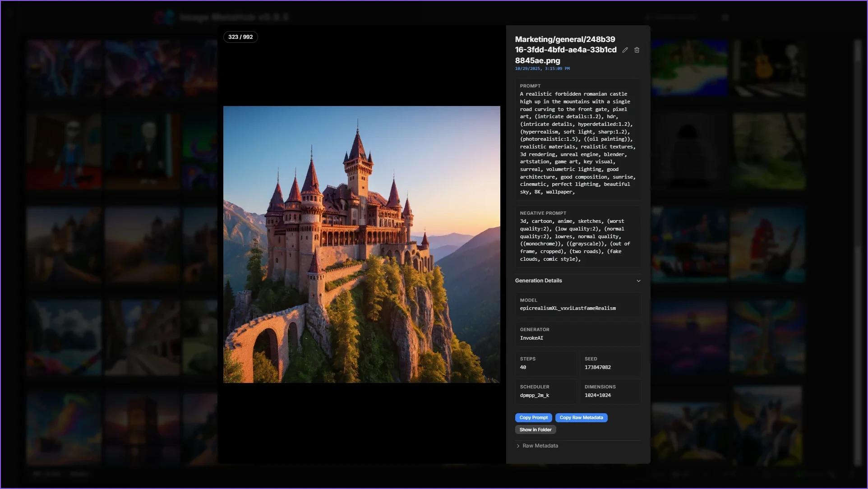Click the rename pencil icon next to filename
This screenshot has height=489, width=868.
(x=625, y=50)
